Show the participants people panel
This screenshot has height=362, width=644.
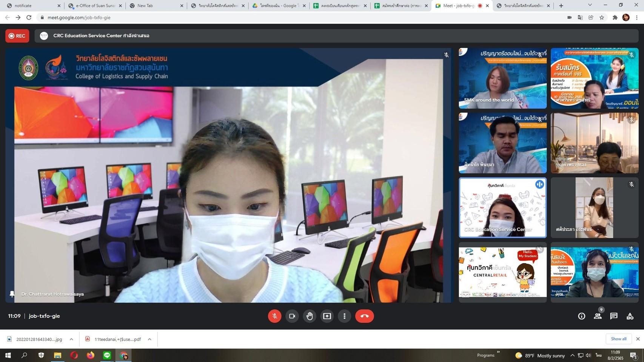coord(598,316)
